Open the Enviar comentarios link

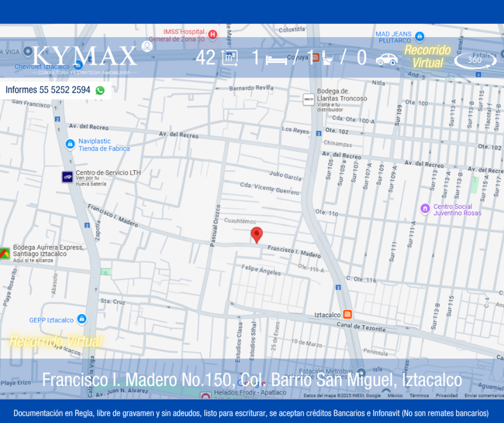coord(484,396)
